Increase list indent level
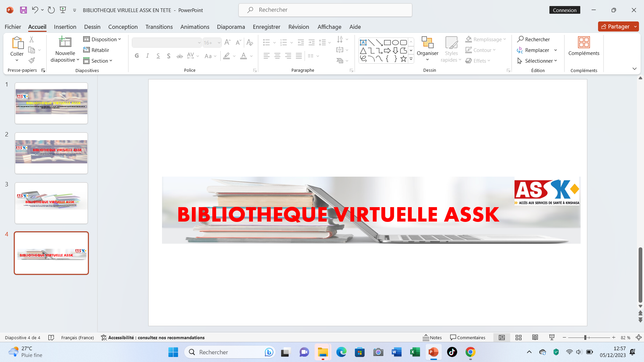 click(x=312, y=43)
